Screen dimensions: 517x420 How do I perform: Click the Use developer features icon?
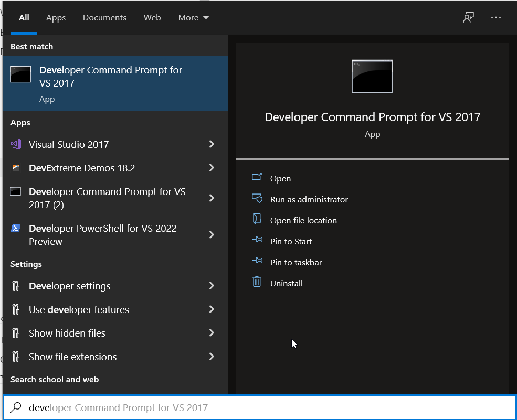[16, 309]
